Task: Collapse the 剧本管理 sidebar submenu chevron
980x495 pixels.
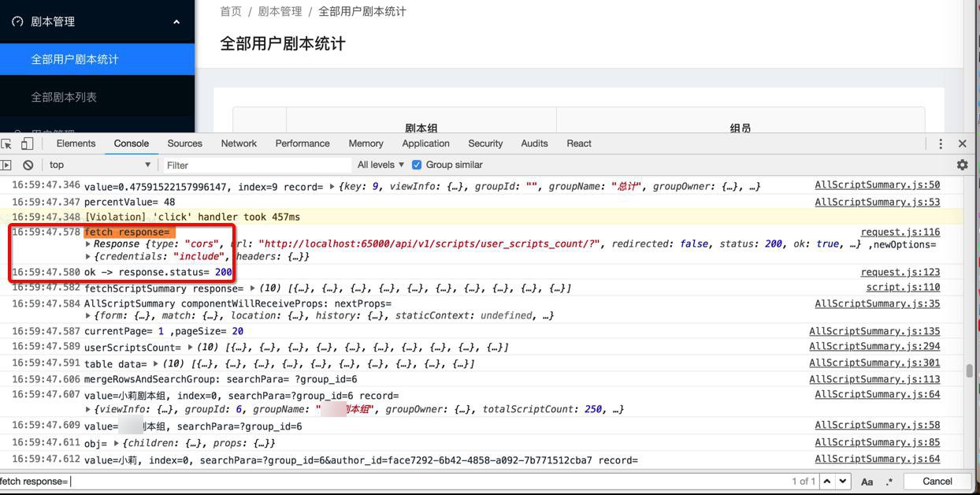Action: pos(176,21)
